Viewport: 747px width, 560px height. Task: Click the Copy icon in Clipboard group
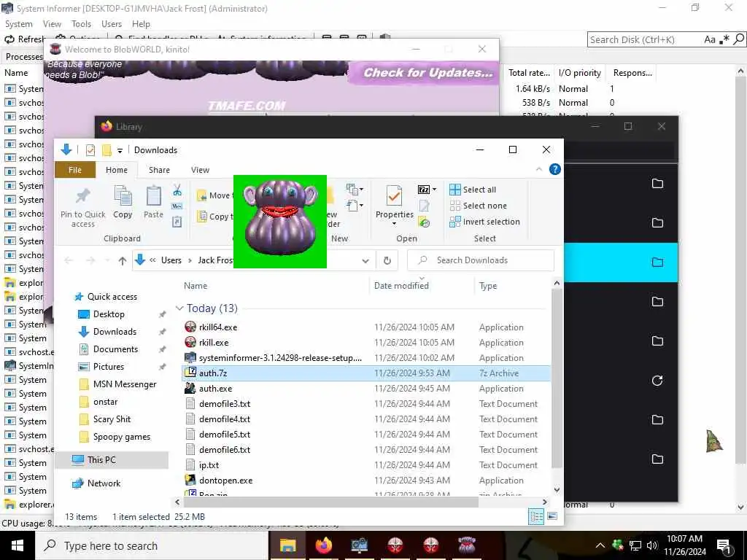coord(123,196)
